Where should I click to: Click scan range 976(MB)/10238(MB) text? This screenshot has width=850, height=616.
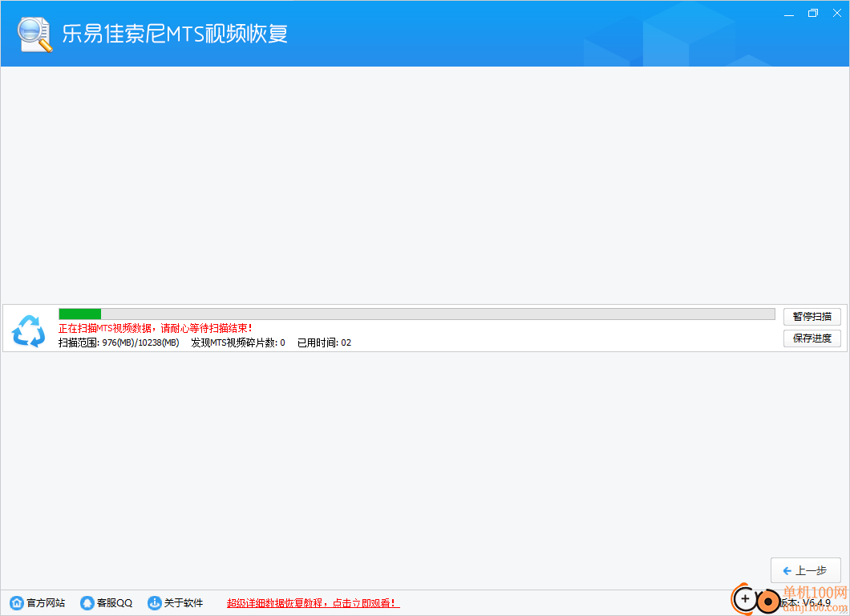[x=119, y=342]
